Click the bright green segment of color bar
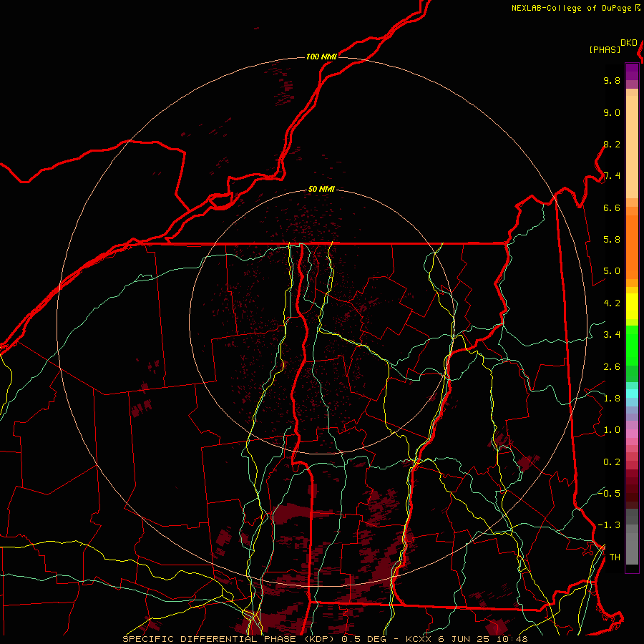This screenshot has width=644, height=644. coord(632,346)
